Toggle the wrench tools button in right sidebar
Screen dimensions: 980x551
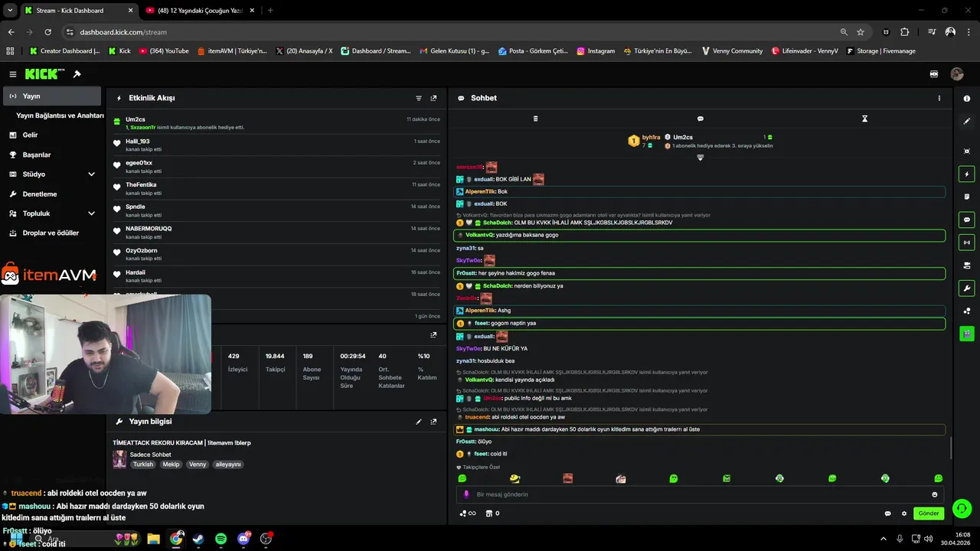[x=967, y=289]
